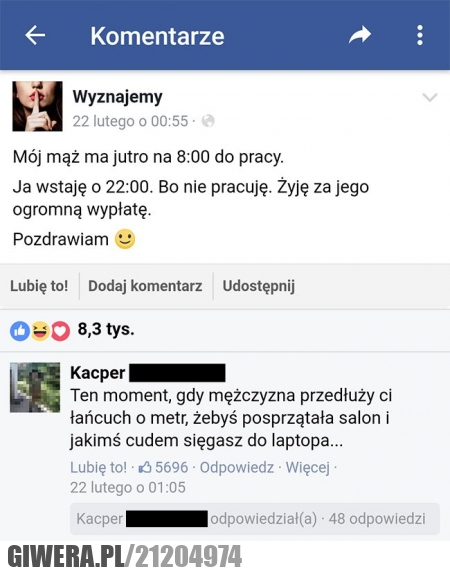Tap Dodaj komentarz button
The image size is (450, 572).
pyautogui.click(x=145, y=286)
